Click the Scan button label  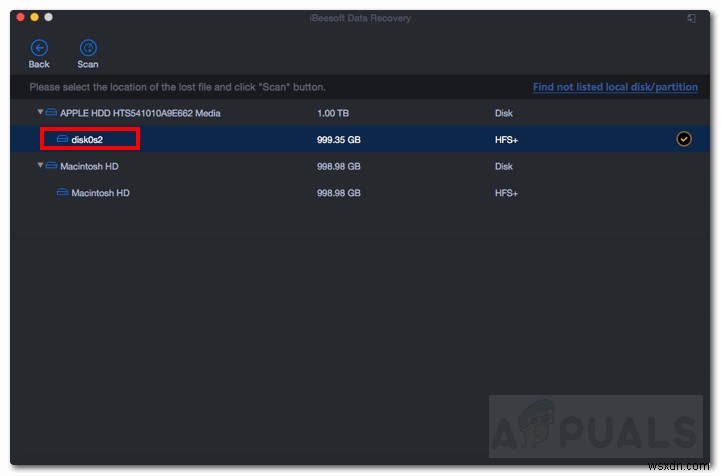(x=88, y=64)
